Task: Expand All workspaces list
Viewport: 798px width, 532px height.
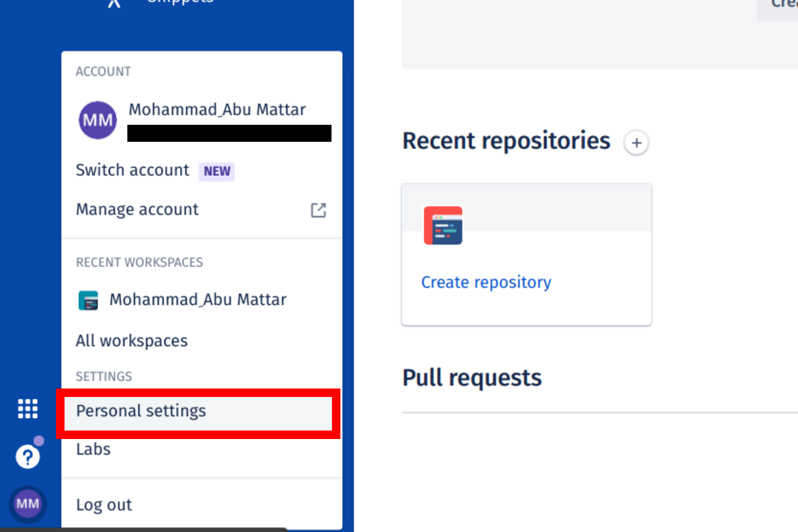Action: point(132,341)
